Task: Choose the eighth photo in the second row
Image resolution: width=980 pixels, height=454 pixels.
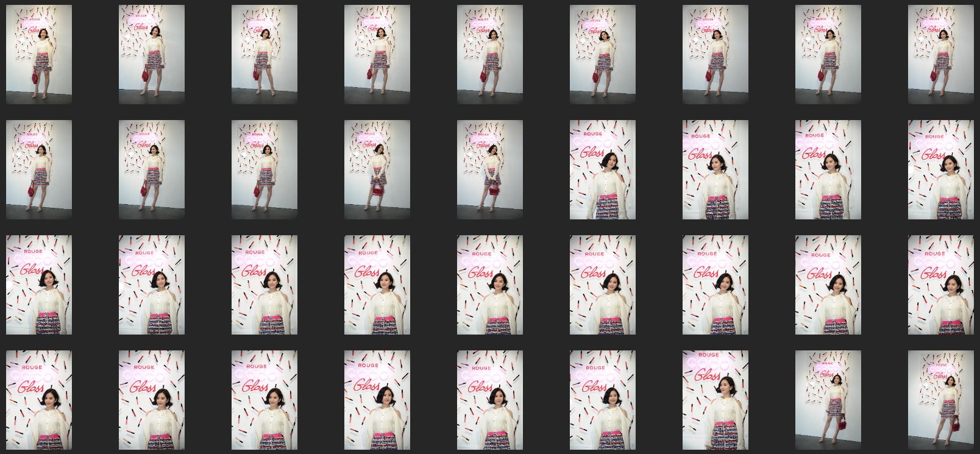Action: coord(828,169)
